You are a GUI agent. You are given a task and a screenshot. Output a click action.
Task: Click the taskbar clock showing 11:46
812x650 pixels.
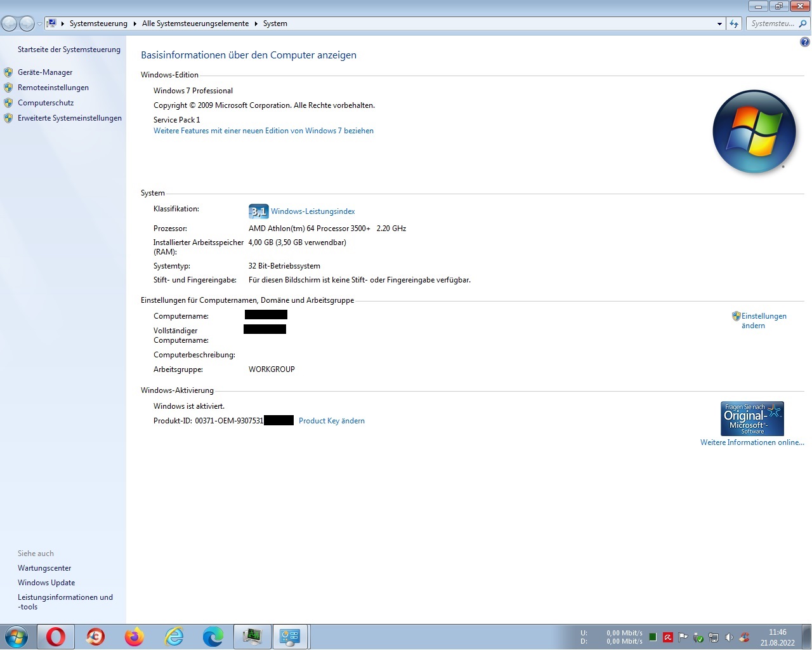[778, 637]
